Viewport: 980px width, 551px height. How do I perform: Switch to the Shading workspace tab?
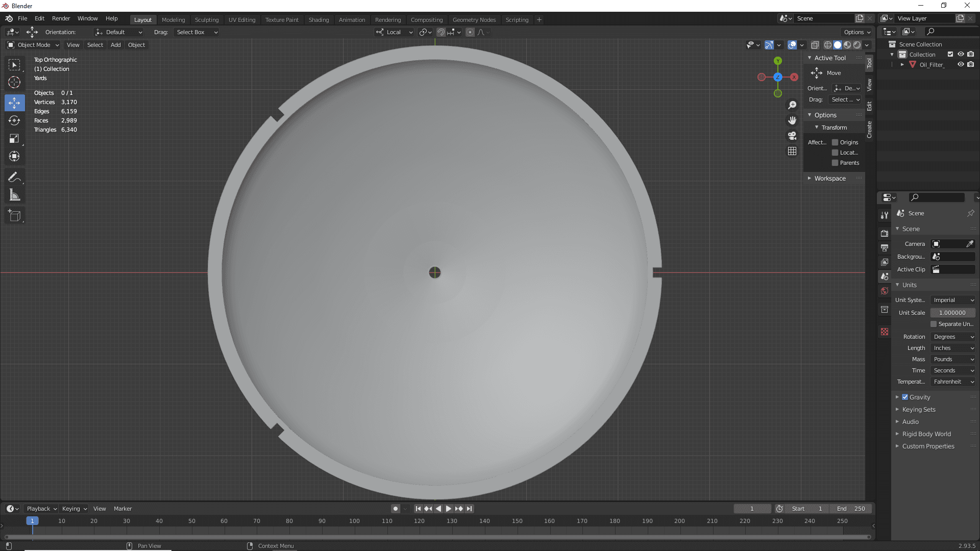click(x=318, y=20)
